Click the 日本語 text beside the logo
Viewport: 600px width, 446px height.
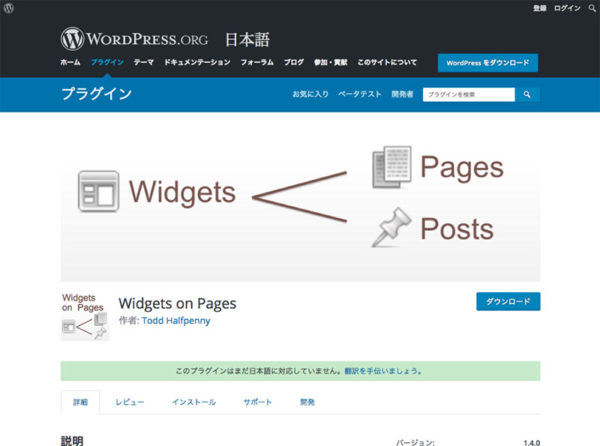[247, 40]
